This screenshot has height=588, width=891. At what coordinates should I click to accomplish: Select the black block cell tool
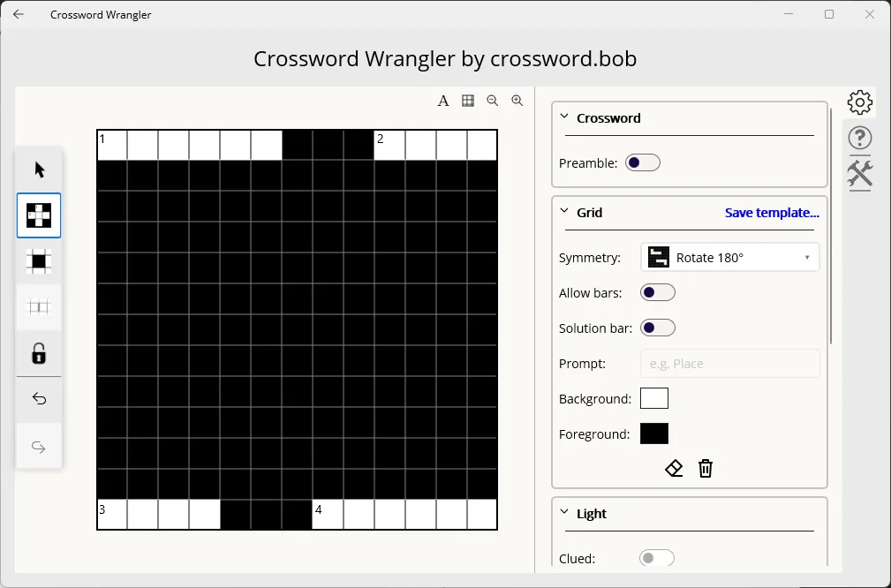click(x=39, y=261)
